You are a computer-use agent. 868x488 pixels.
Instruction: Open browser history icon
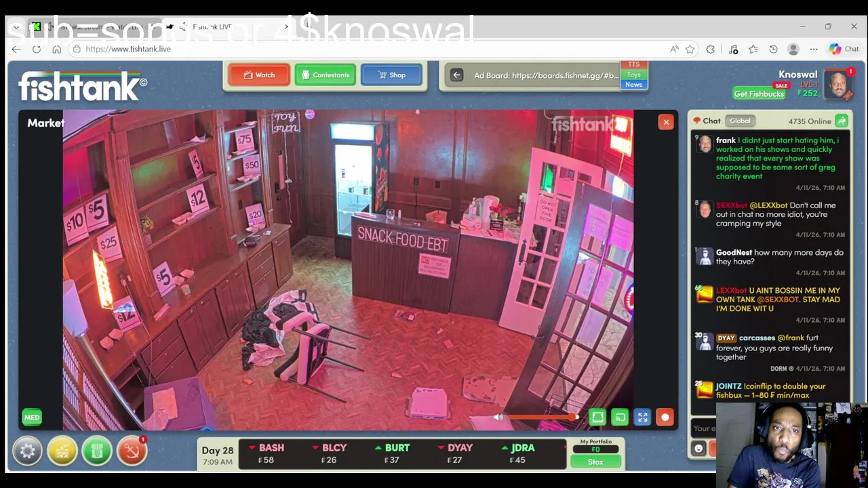pos(773,49)
